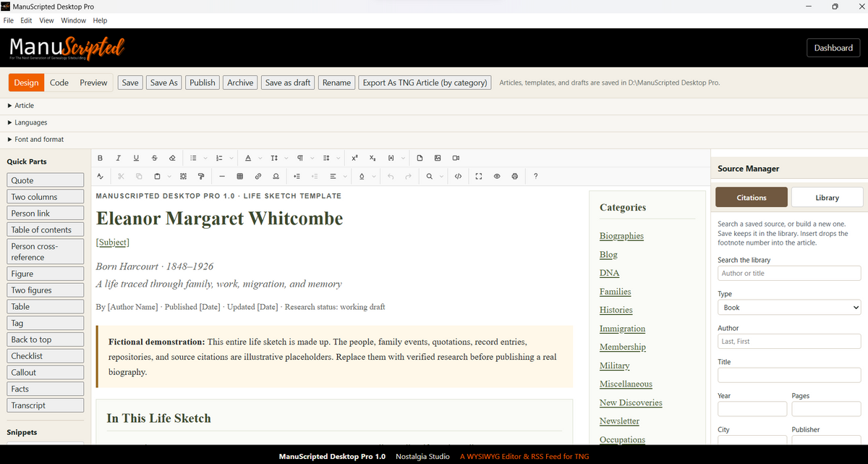Open the Help menu
868x464 pixels.
(100, 20)
